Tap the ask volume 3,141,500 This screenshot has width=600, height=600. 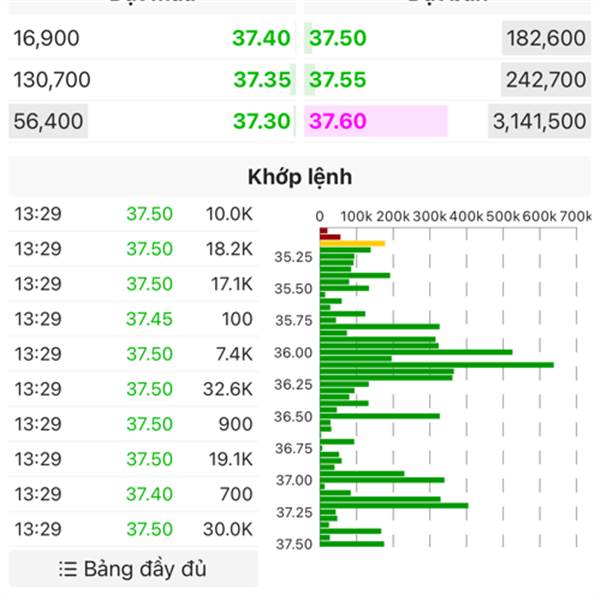click(538, 121)
